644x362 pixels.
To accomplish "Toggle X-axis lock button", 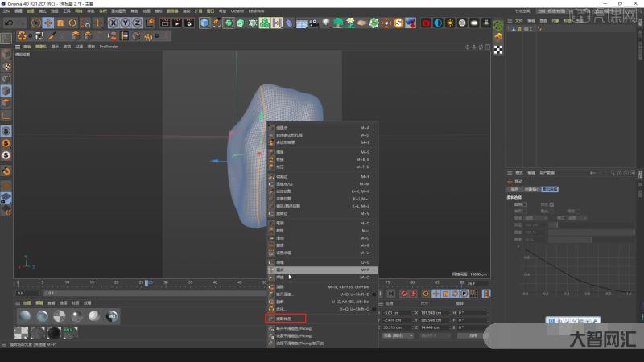I will click(x=114, y=23).
